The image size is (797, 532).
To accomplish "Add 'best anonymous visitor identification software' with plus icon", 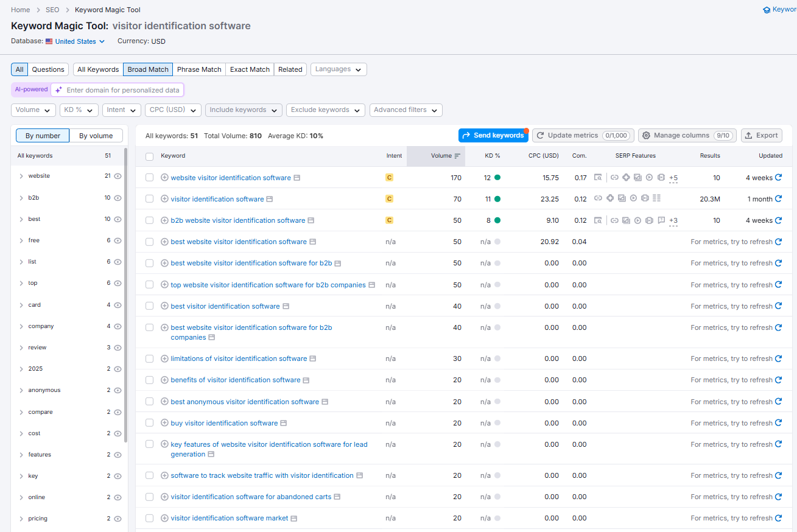I will tap(164, 402).
